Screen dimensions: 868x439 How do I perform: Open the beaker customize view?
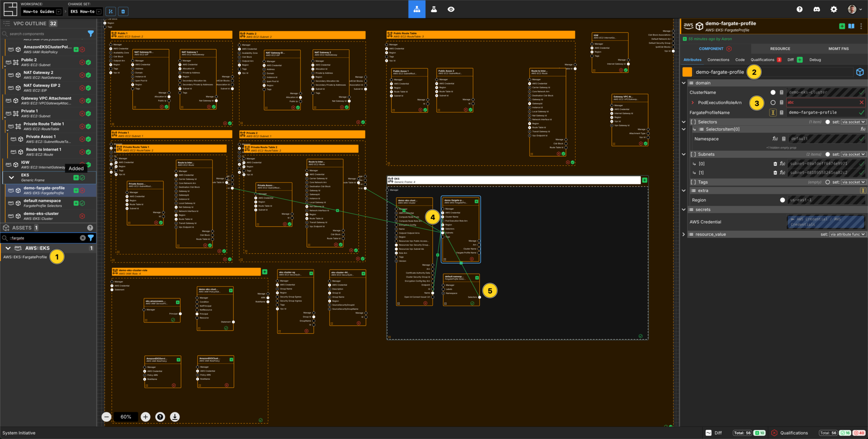click(434, 9)
